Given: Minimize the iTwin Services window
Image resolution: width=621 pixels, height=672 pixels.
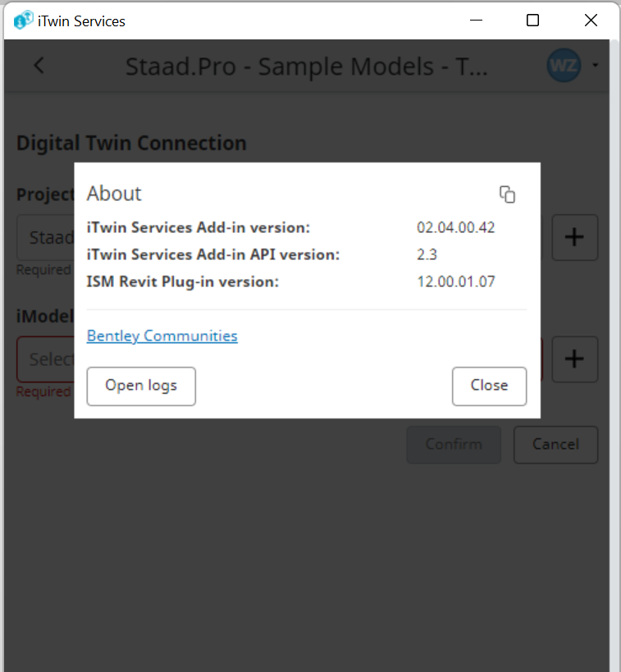Looking at the screenshot, I should click(476, 21).
